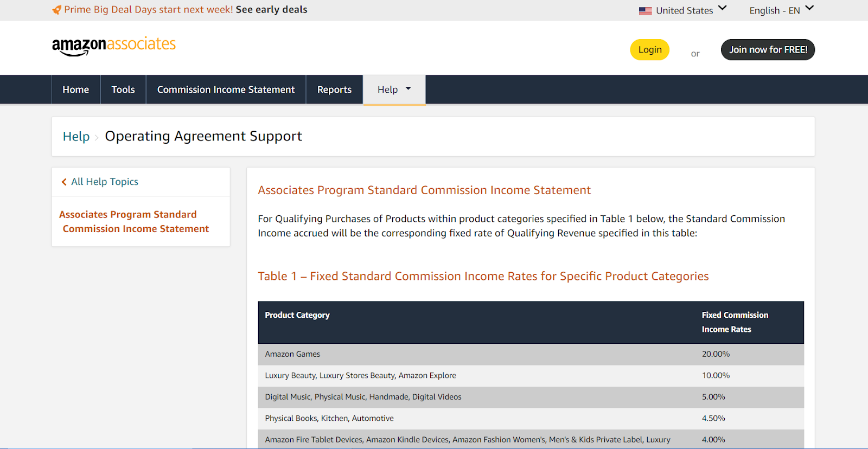Select the Physical Books, Kitchen, Automotive row

531,419
